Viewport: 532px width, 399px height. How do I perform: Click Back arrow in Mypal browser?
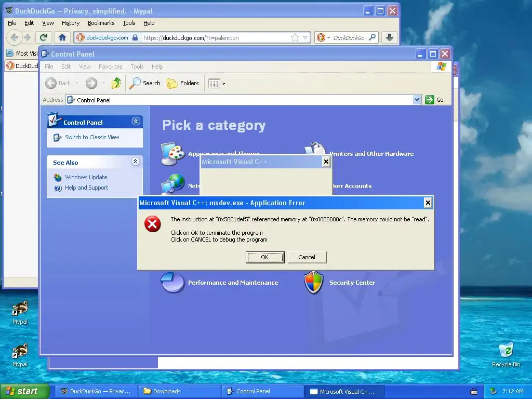[x=14, y=37]
